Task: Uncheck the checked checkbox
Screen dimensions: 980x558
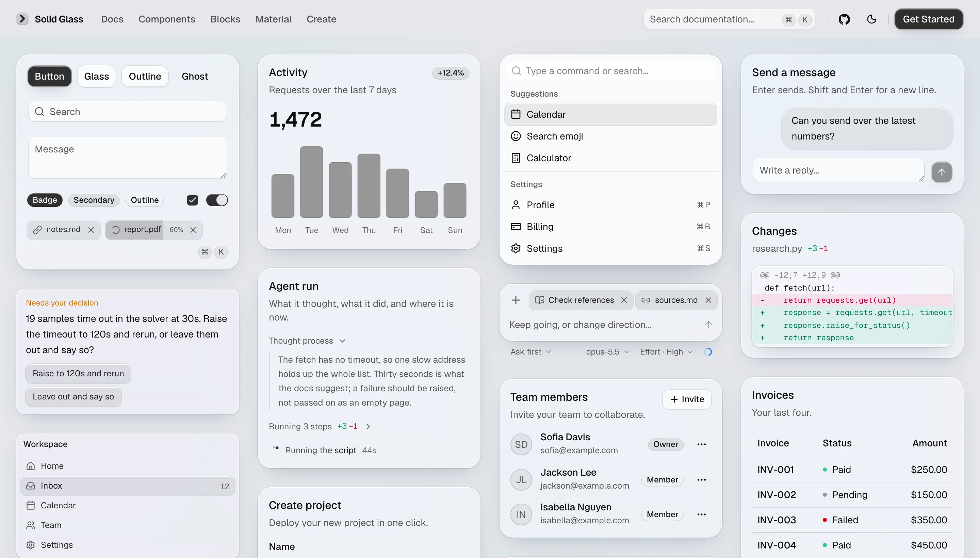Action: tap(192, 200)
